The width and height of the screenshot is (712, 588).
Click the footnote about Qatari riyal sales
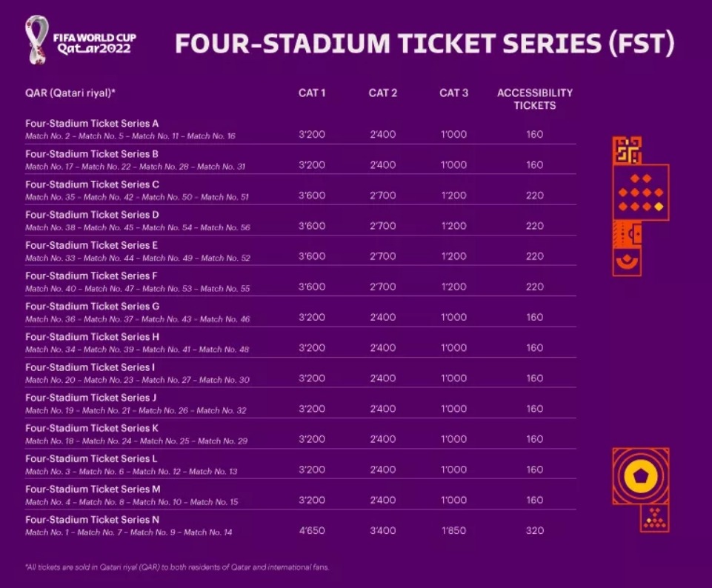[176, 567]
